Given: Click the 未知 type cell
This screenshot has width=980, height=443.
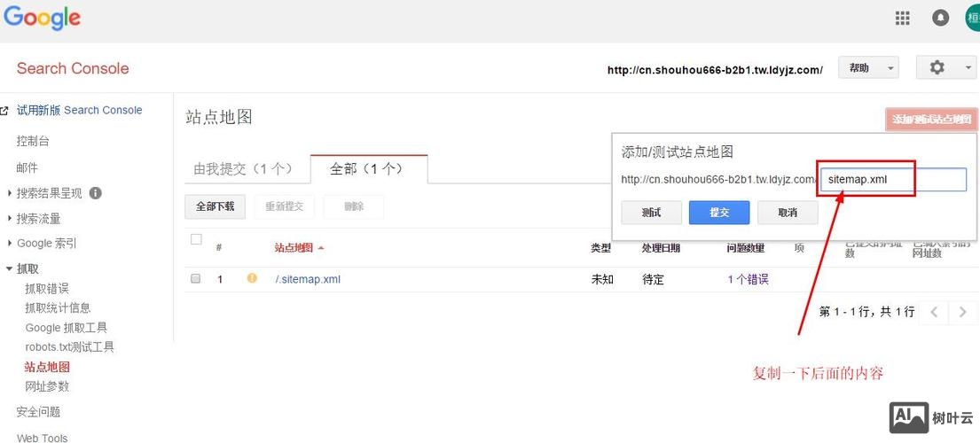Looking at the screenshot, I should [602, 279].
